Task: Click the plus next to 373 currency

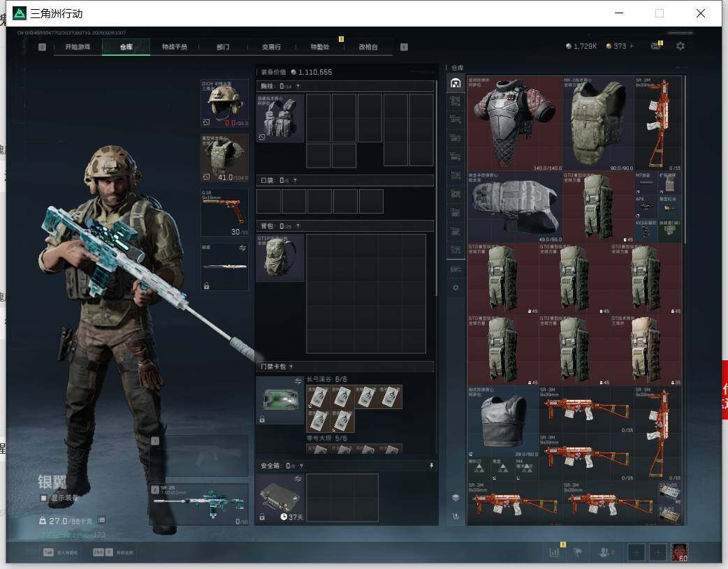Action: (x=632, y=46)
